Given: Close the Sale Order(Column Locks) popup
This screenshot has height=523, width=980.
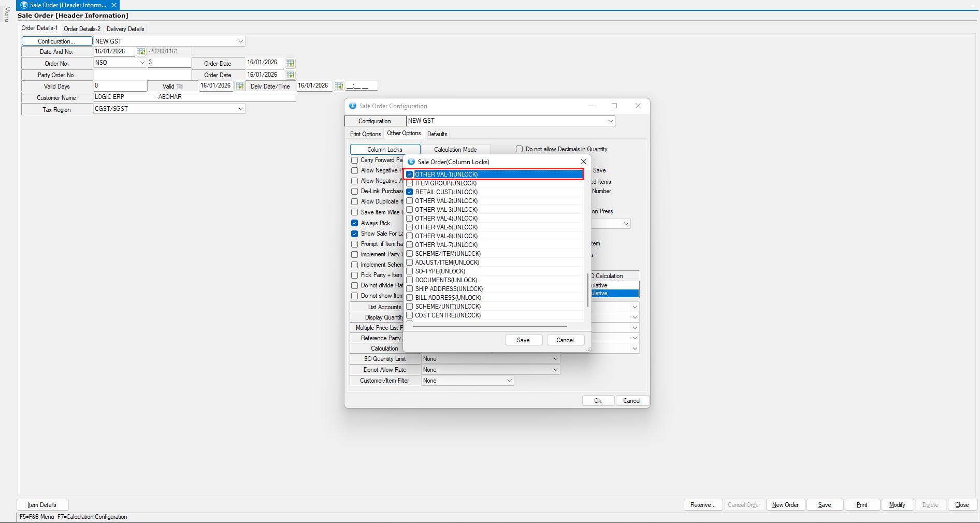Looking at the screenshot, I should (x=583, y=162).
